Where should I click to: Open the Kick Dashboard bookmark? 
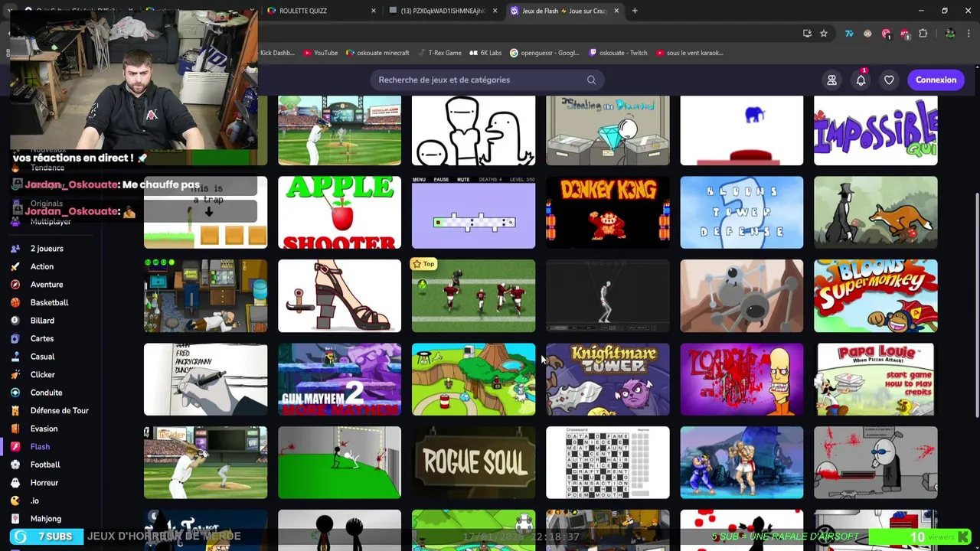click(x=277, y=53)
